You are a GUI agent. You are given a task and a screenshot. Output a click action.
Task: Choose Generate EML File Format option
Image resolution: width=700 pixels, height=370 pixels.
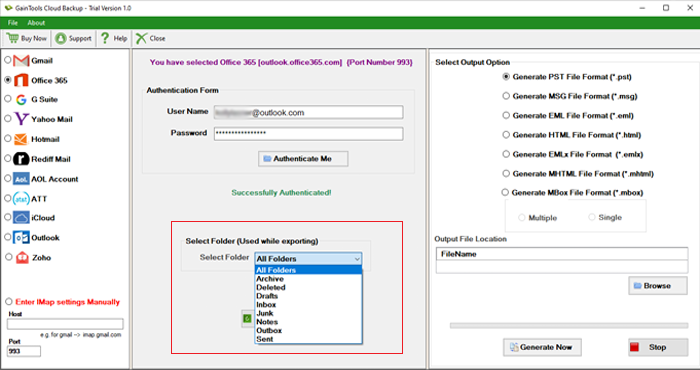click(x=506, y=116)
